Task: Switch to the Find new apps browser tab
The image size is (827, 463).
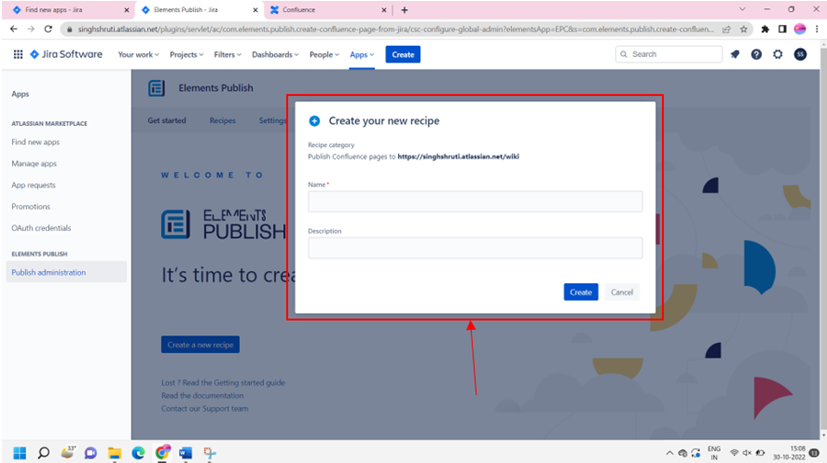Action: click(x=67, y=10)
